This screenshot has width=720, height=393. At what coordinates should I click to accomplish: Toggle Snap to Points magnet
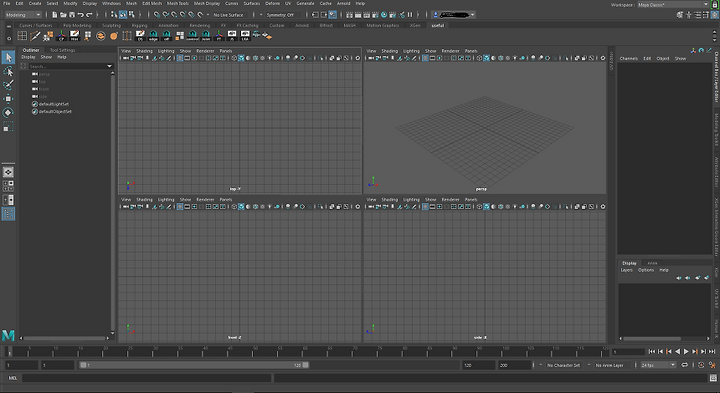174,15
